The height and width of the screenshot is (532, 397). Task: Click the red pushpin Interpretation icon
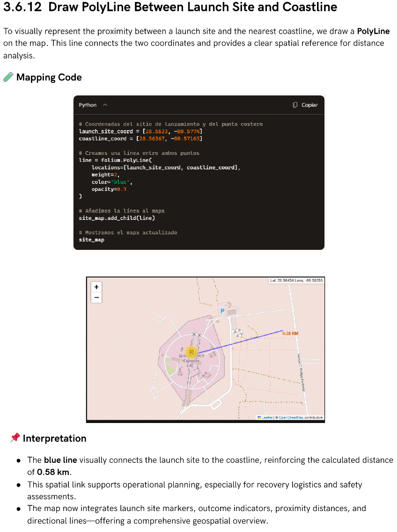pos(15,437)
